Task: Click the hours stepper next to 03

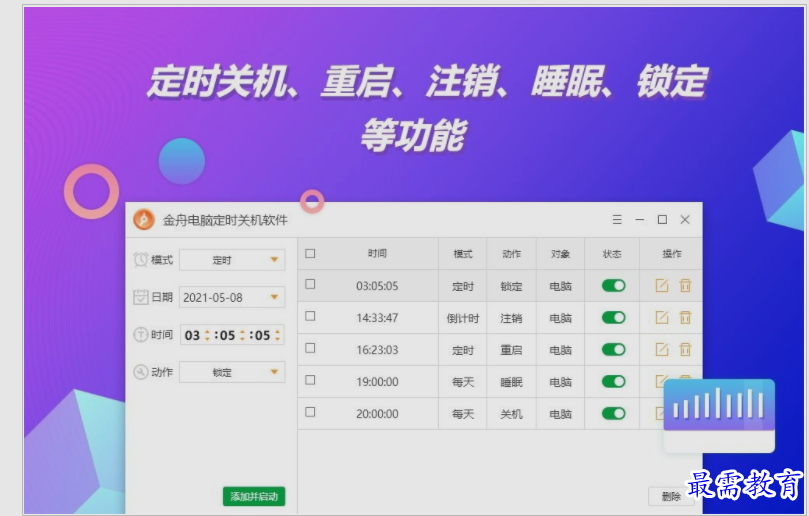Action: (207, 335)
